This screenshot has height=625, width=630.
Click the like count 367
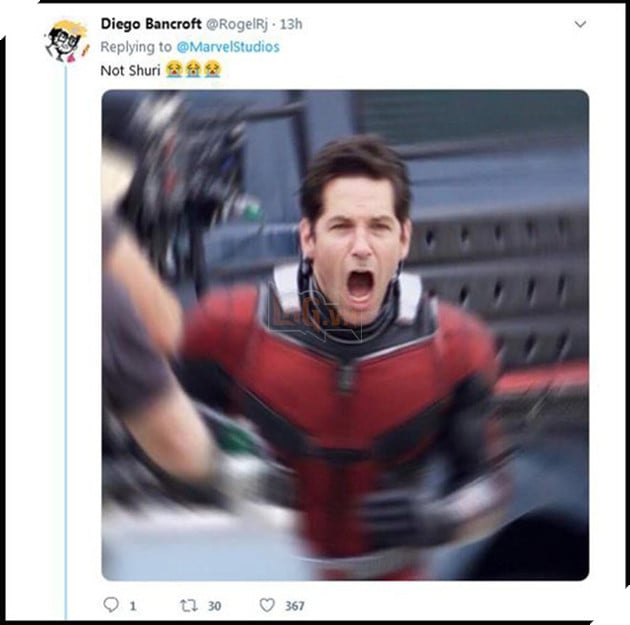pyautogui.click(x=295, y=606)
